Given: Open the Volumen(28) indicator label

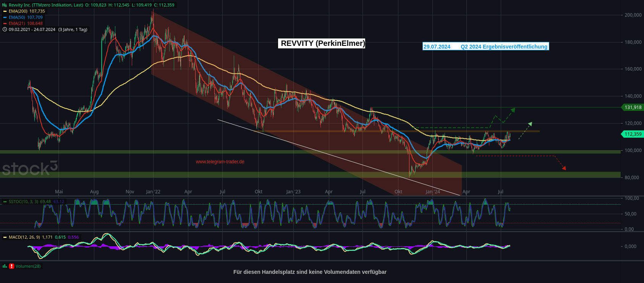Looking at the screenshot, I should pos(28,266).
